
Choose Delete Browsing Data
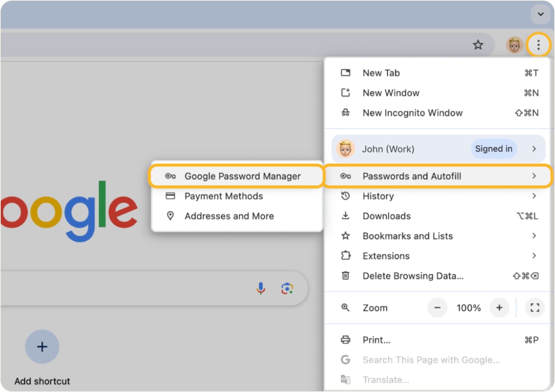coord(413,276)
